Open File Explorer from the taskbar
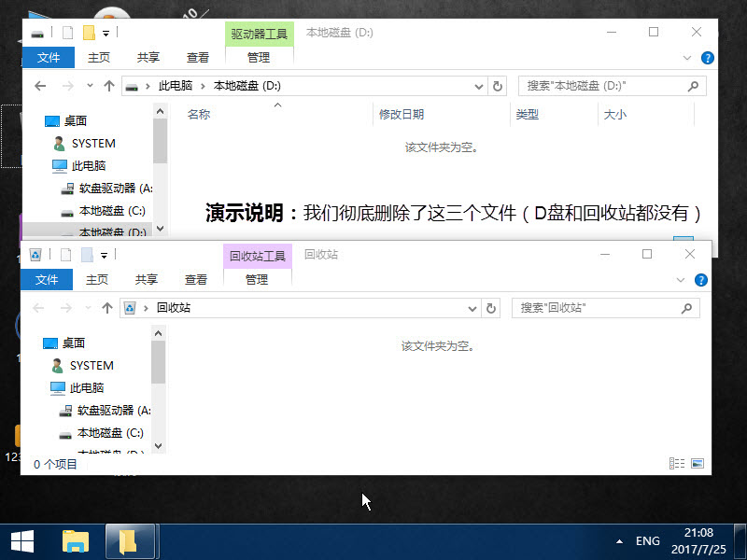The width and height of the screenshot is (747, 560). [76, 541]
